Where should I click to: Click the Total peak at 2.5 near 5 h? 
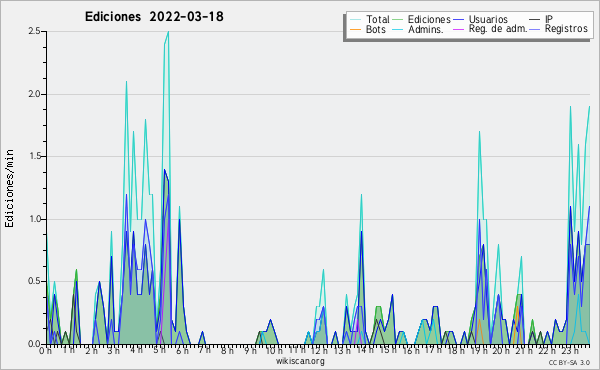pyautogui.click(x=168, y=32)
